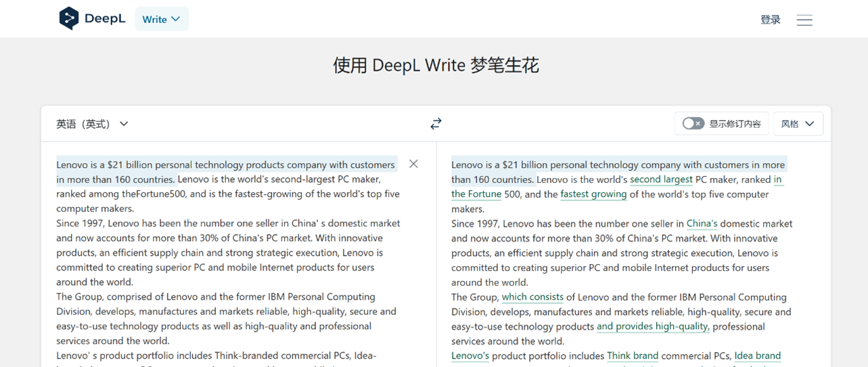Toggle 显示修订内容 switch

tap(693, 123)
